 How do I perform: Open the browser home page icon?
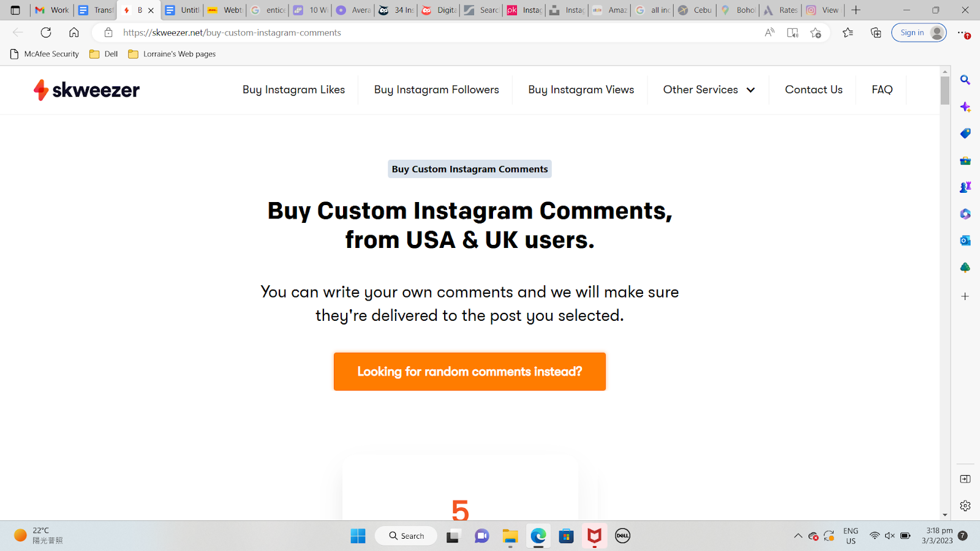(74, 32)
